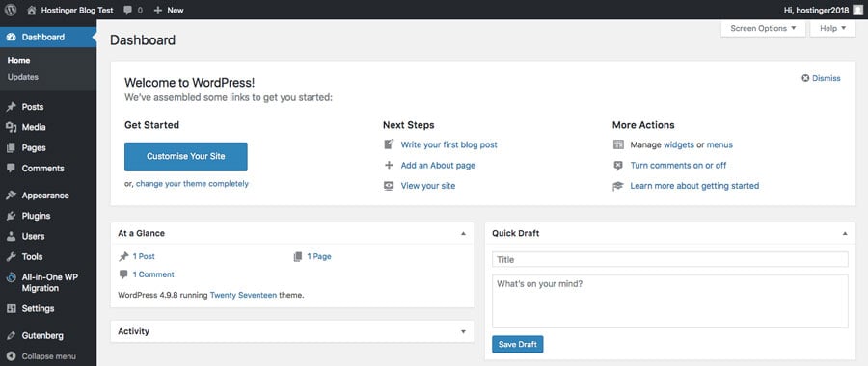Click the write blog post edit icon
Viewport: 868px width, 366px height.
(x=389, y=144)
